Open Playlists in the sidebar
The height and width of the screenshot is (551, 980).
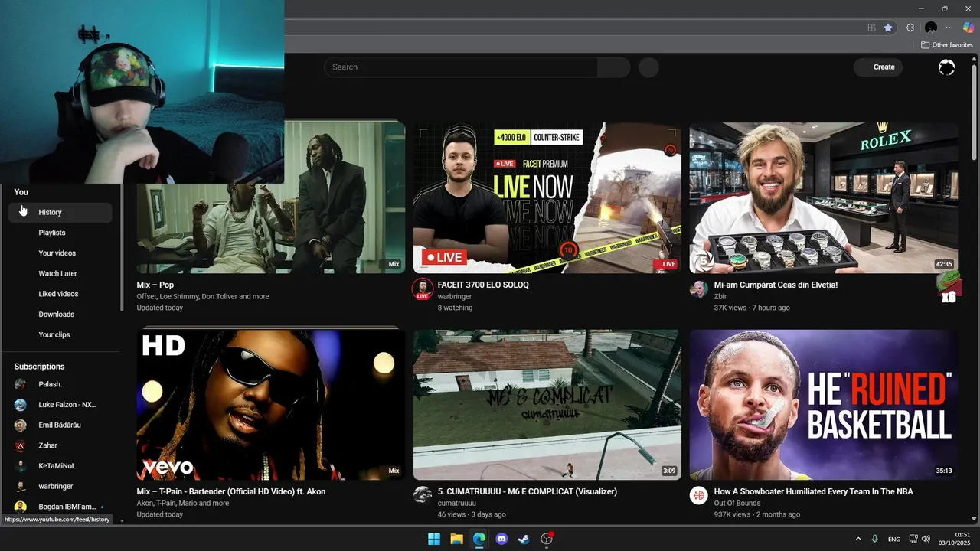click(x=60, y=233)
